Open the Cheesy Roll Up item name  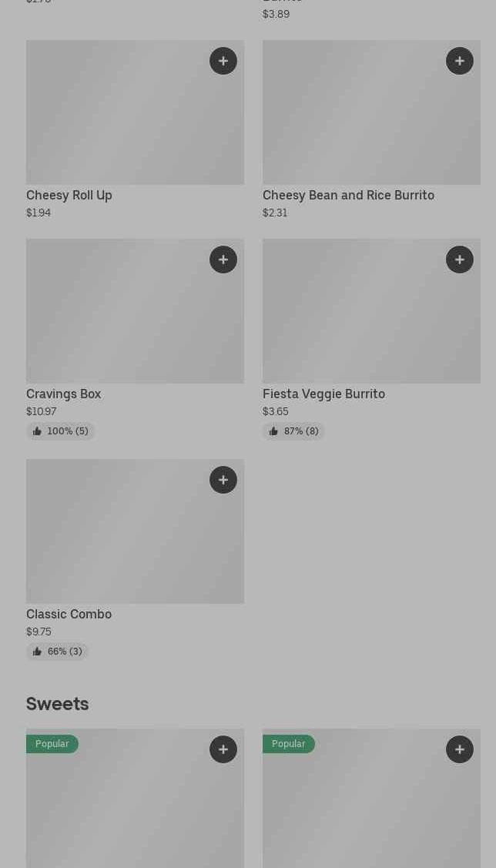click(69, 196)
